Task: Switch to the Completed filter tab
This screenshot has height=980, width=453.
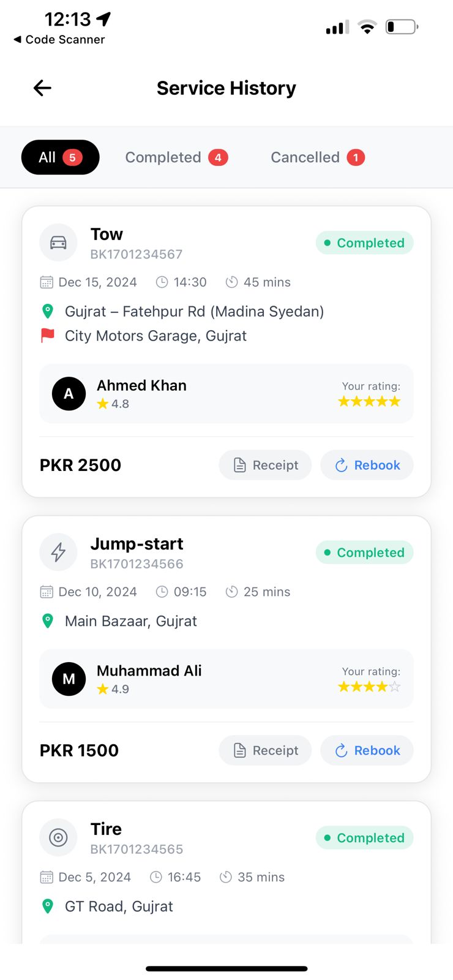Action: [x=176, y=157]
